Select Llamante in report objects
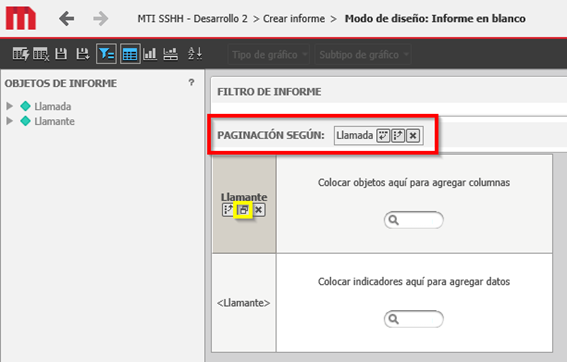The height and width of the screenshot is (362, 567). [x=54, y=121]
